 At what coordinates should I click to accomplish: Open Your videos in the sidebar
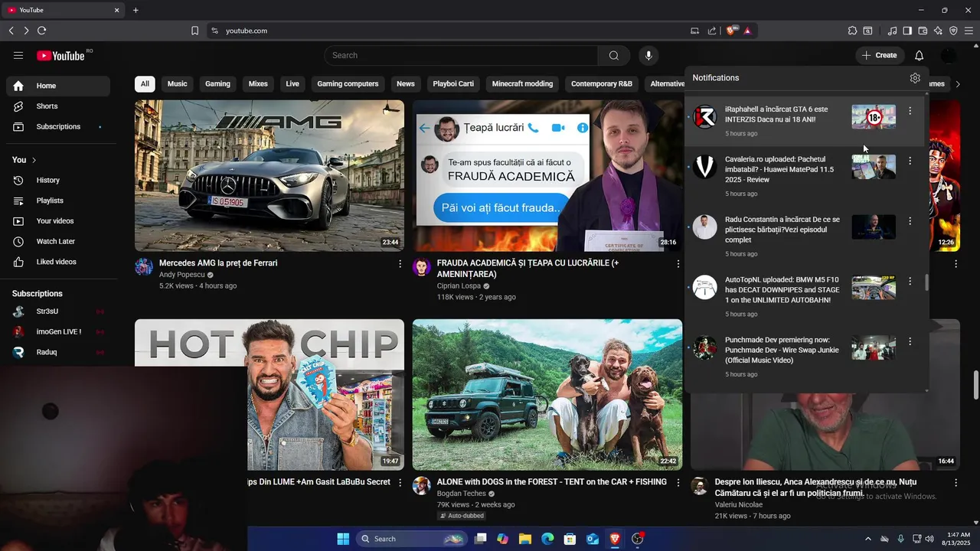coord(58,221)
